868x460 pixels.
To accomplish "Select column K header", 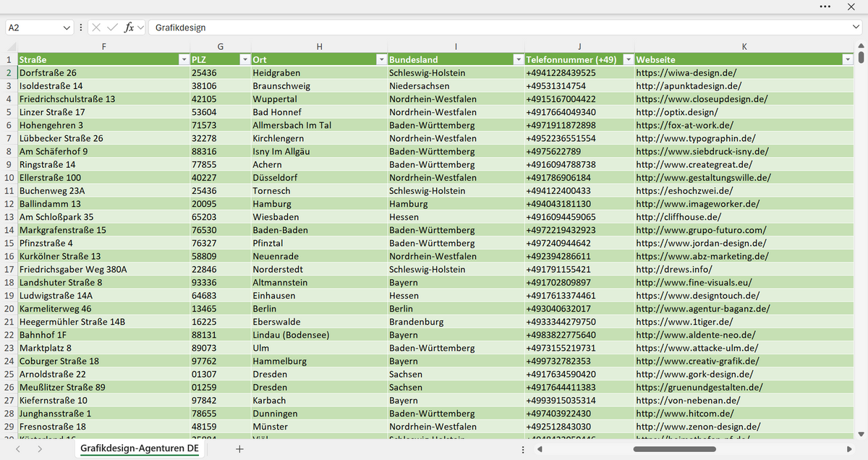I will [744, 46].
